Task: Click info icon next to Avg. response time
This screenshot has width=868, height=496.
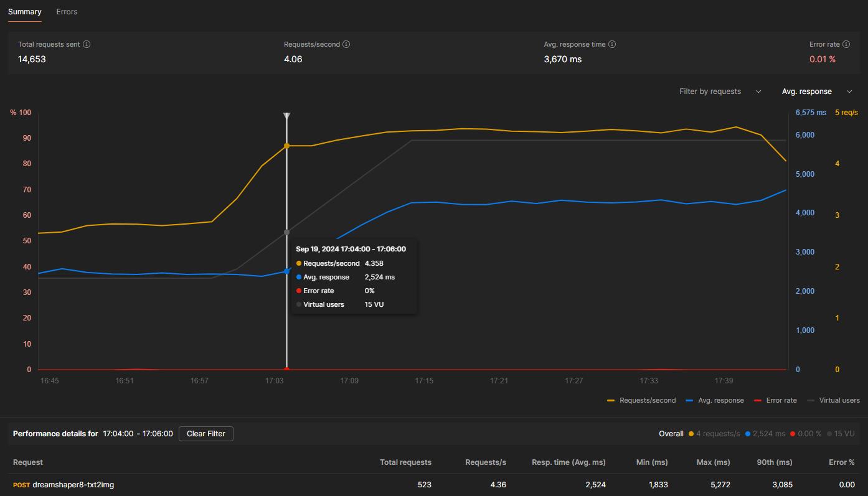Action: point(612,44)
